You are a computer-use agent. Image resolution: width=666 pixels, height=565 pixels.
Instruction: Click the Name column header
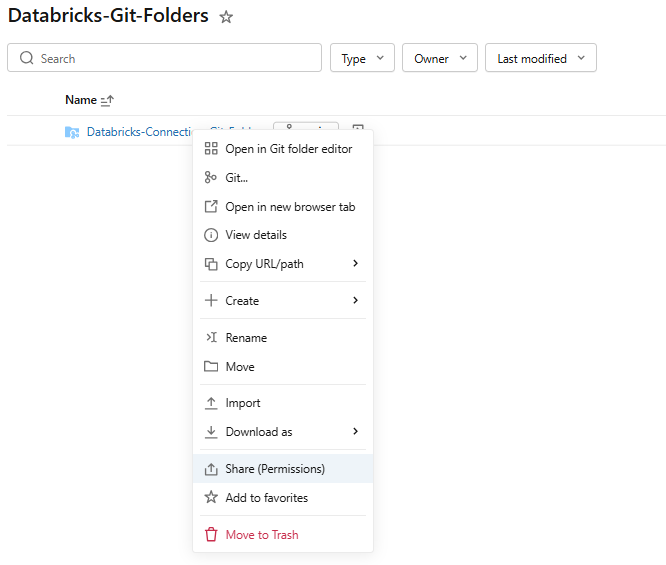(x=81, y=100)
